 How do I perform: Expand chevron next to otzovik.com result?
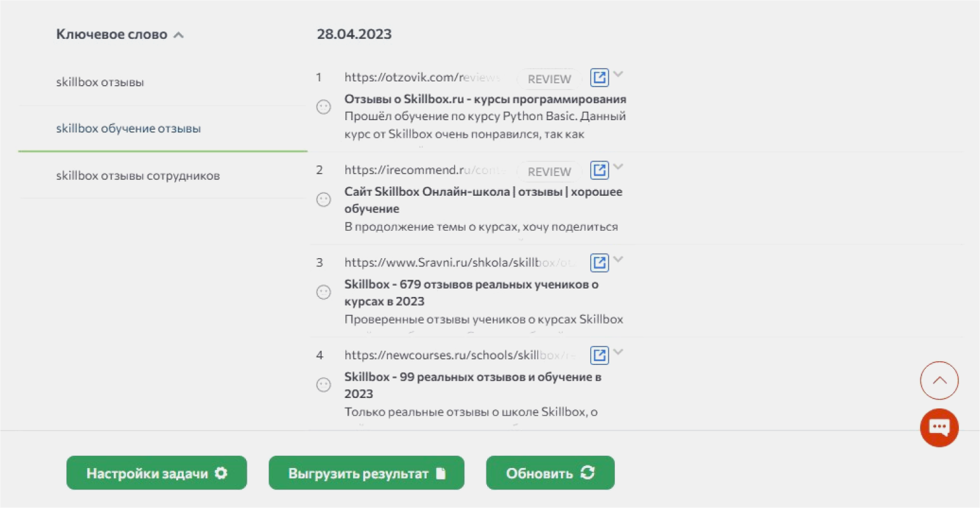tap(618, 74)
